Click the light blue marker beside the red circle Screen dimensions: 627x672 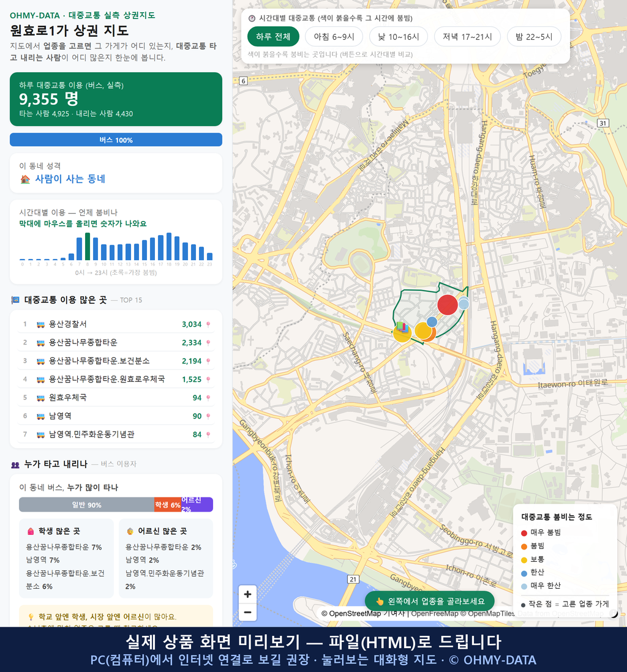464,304
